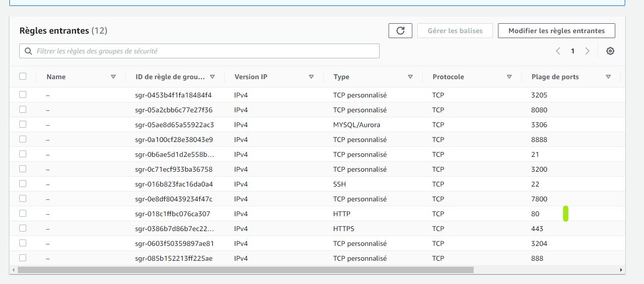Select the MYSQL/Aurora rule checkbox
644x284 pixels.
pyautogui.click(x=23, y=124)
